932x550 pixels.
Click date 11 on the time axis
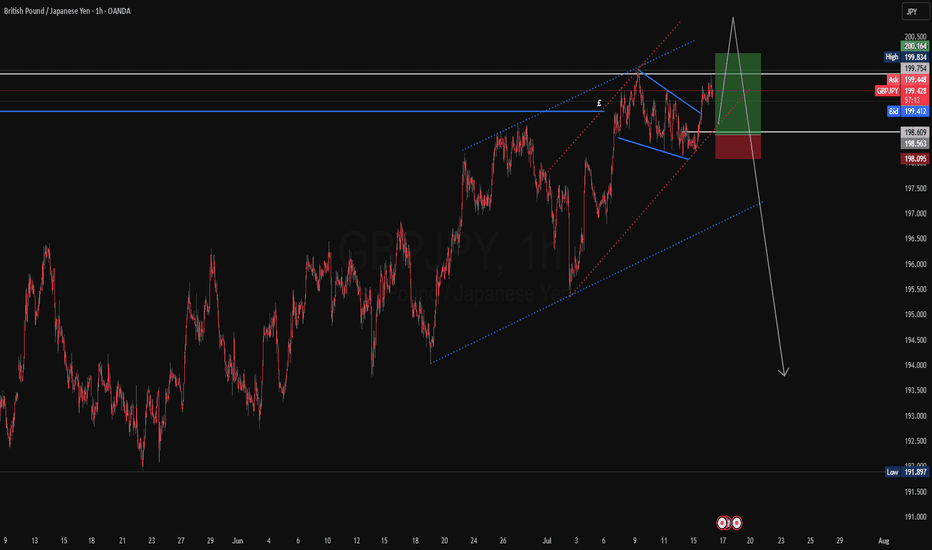point(664,540)
